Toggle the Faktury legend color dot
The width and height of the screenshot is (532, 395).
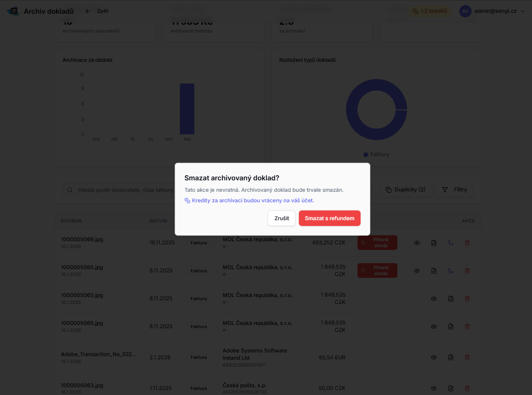pyautogui.click(x=366, y=155)
